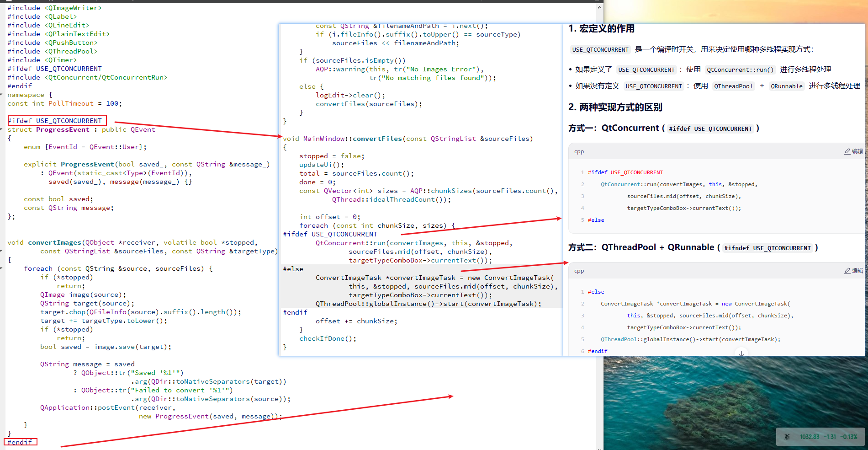Click the heading 1. 宏定义的作用
Screen dimensions: 868x450
pyautogui.click(x=601, y=29)
